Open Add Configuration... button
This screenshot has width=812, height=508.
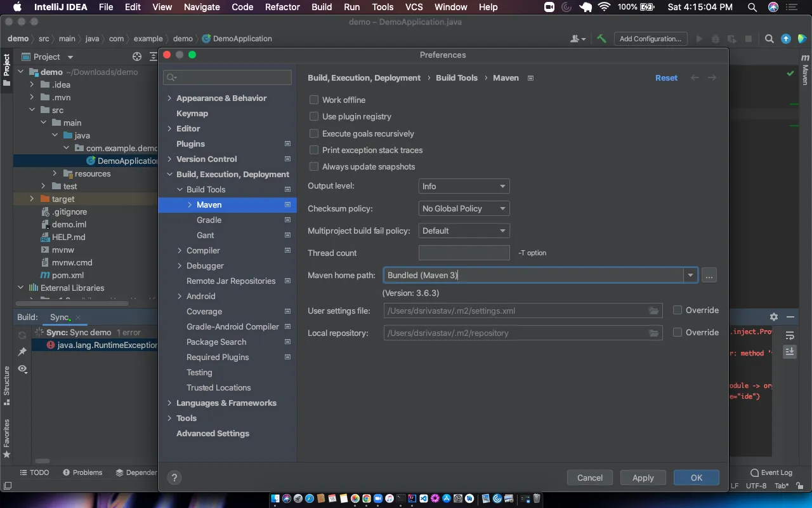[650, 39]
